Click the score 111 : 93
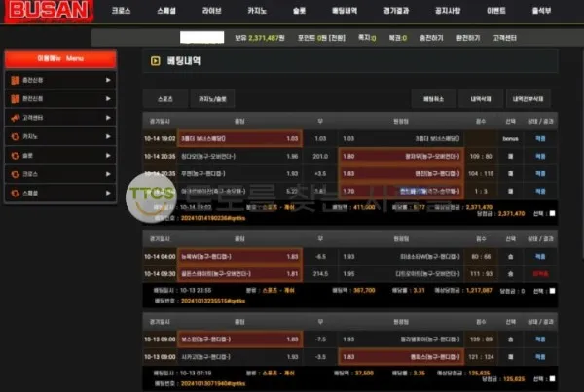This screenshot has height=392, width=584. (x=481, y=274)
